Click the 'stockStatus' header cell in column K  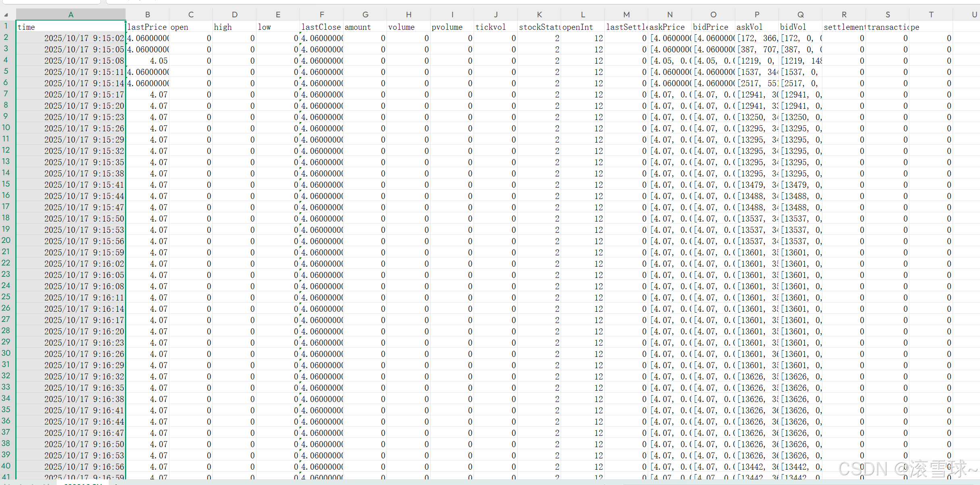click(x=539, y=27)
